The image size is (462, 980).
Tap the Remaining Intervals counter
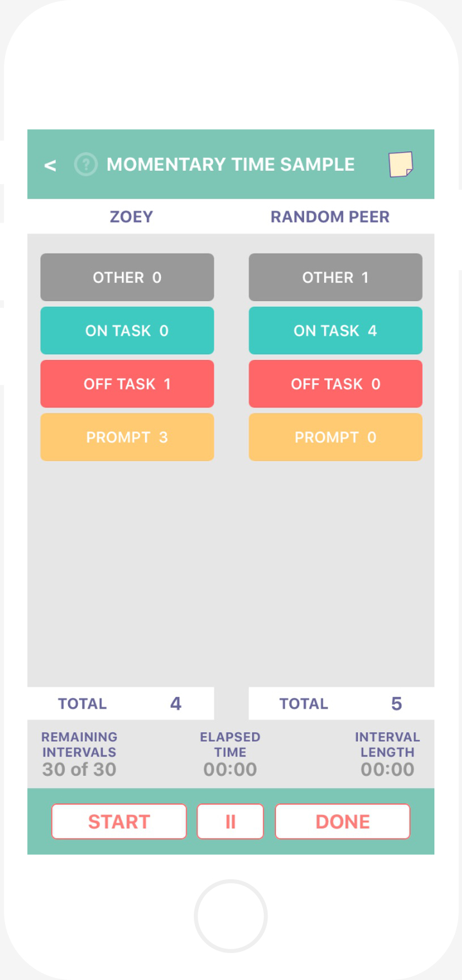[80, 753]
